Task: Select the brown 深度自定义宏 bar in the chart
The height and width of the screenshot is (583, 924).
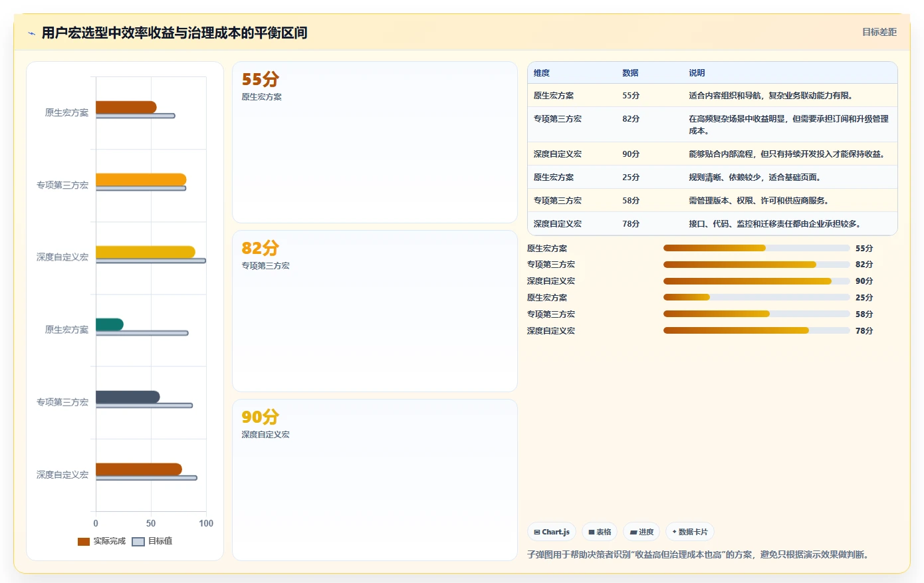Action: 139,469
